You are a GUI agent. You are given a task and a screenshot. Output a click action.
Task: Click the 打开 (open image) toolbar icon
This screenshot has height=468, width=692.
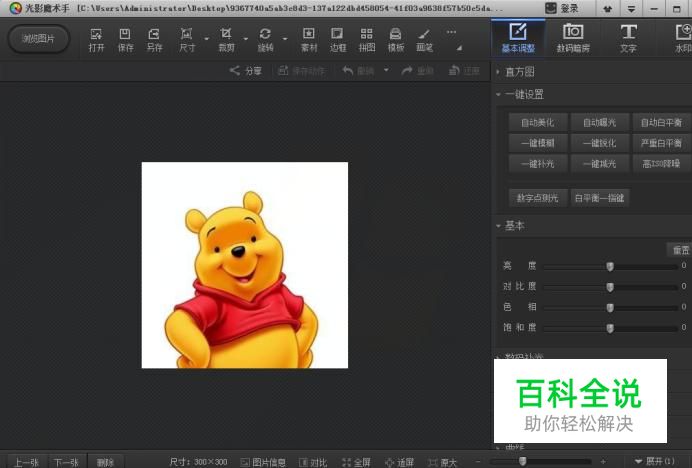96,40
